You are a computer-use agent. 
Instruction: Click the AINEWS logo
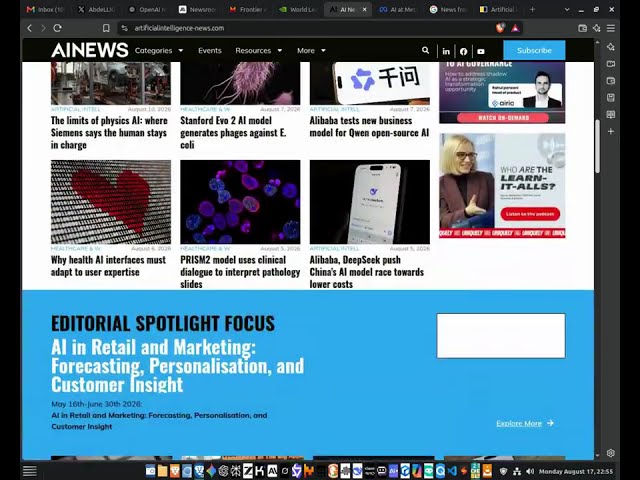[x=90, y=50]
